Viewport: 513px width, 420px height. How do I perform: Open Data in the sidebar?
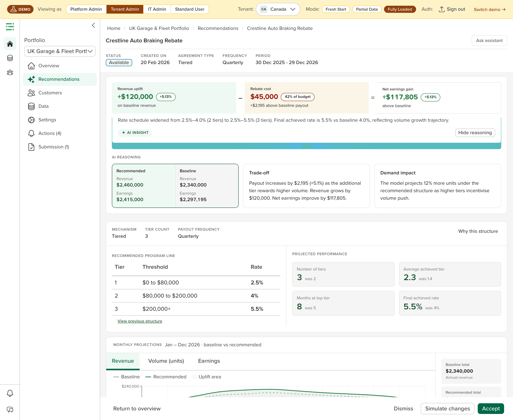[60, 106]
